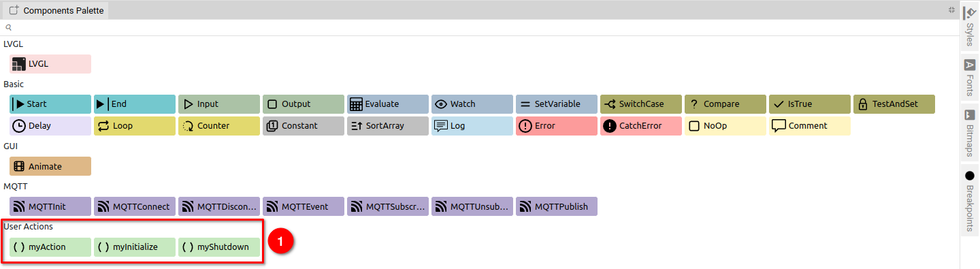This screenshot has width=980, height=269.
Task: Select the IsTrue component
Action: [x=810, y=104]
